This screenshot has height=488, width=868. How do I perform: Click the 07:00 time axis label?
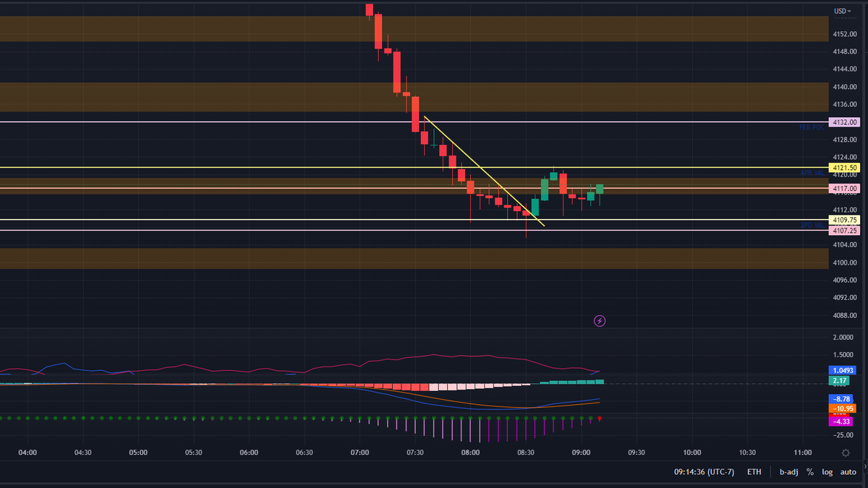pyautogui.click(x=359, y=453)
